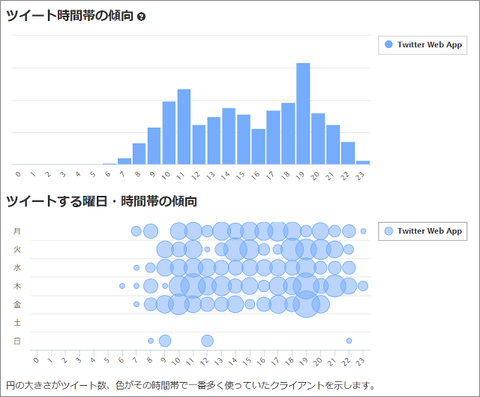Viewport: 480px width, 397px height.
Task: Click the 月 row label
Action: pos(17,231)
